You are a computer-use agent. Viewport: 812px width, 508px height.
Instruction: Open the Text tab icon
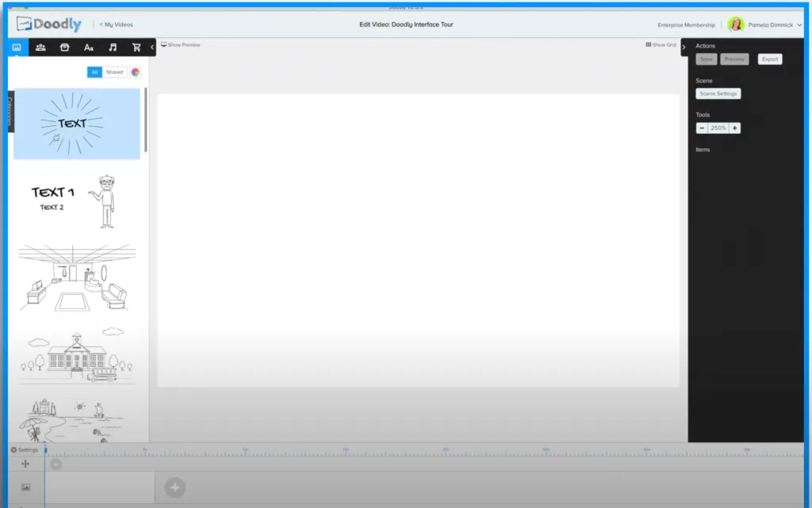click(89, 47)
